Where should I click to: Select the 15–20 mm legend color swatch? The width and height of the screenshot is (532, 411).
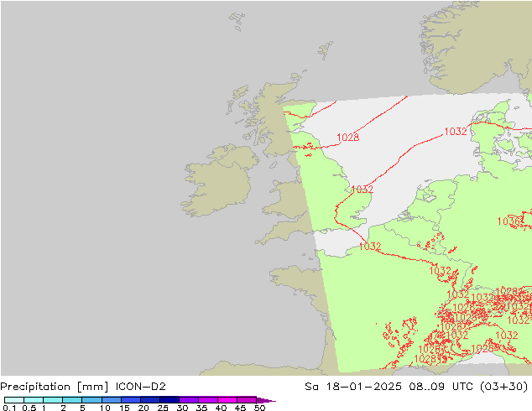click(130, 400)
